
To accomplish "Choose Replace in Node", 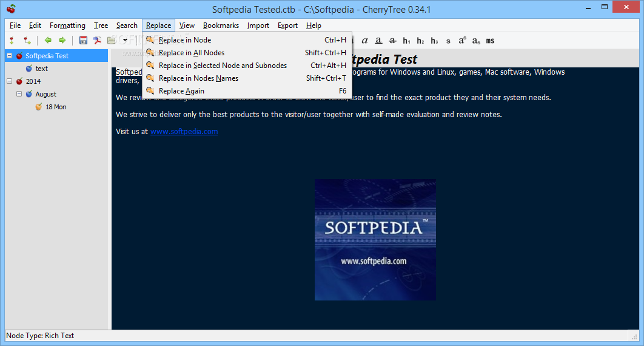I will [x=247, y=40].
